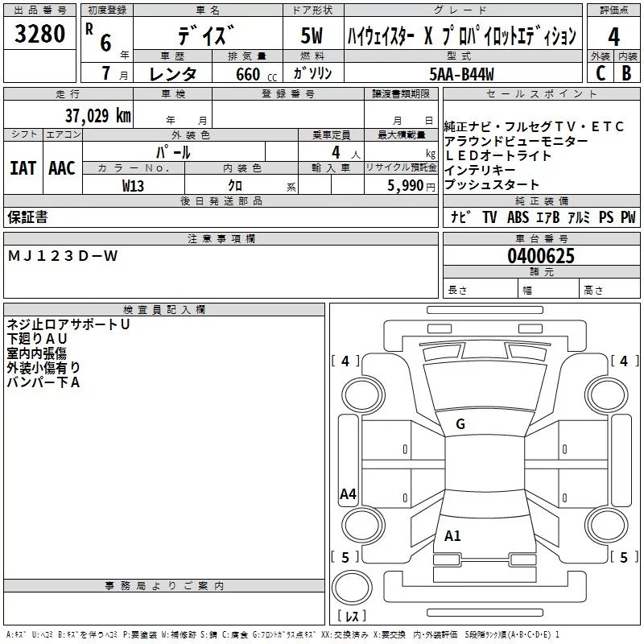644x644 pixels.
Task: Click the PW equipment indicator
Action: tap(628, 217)
